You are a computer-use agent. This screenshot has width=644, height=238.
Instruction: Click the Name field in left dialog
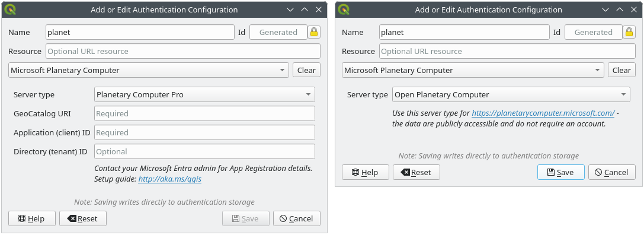click(x=140, y=32)
